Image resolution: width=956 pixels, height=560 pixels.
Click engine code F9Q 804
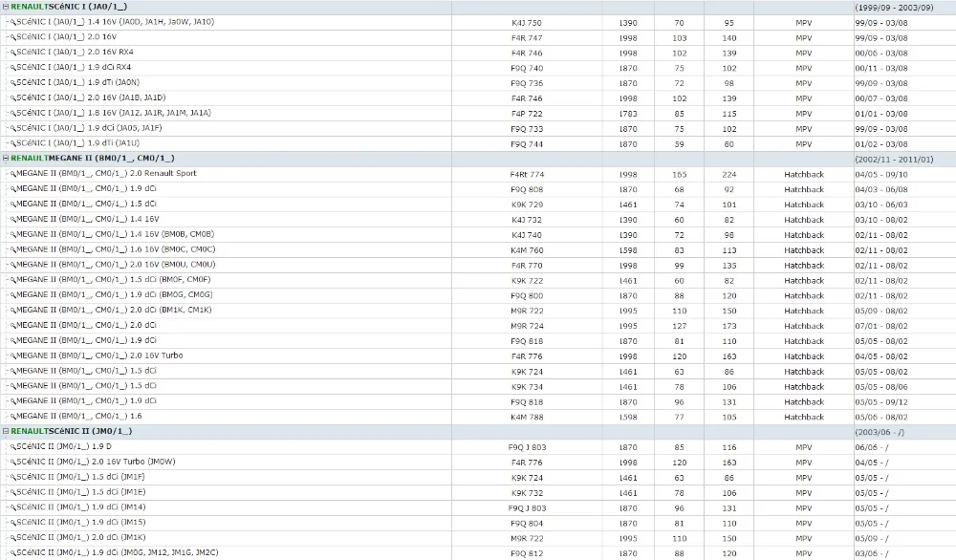[x=527, y=524]
